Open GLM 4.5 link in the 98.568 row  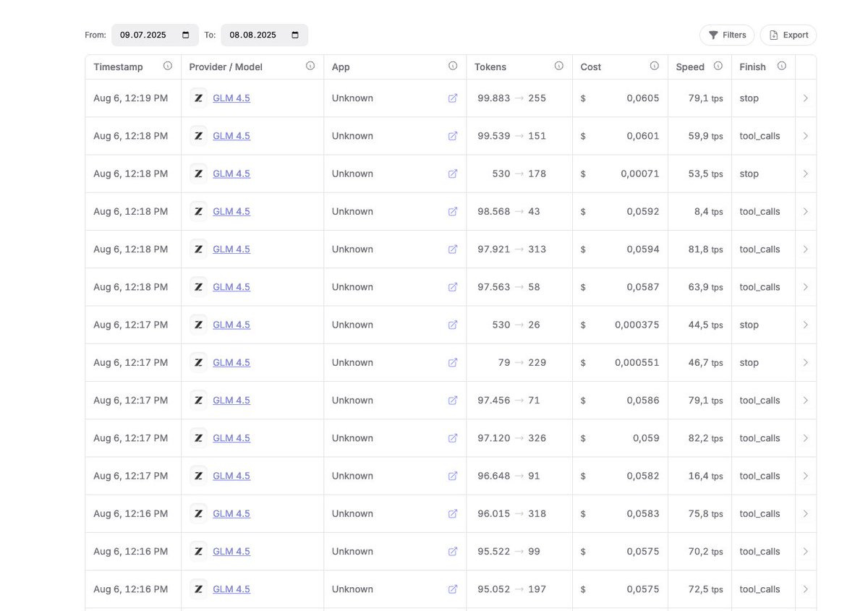pos(231,212)
